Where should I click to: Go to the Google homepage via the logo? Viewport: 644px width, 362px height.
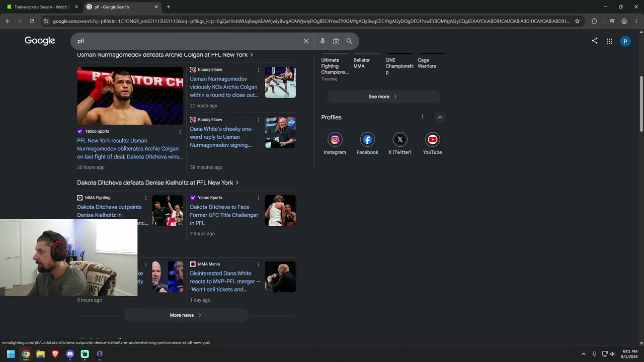coord(40,41)
